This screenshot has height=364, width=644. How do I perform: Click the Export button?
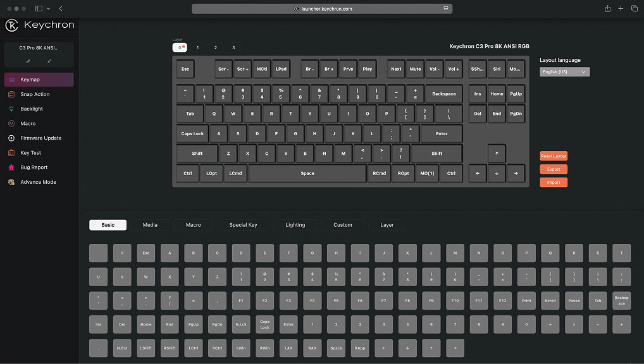(554, 169)
